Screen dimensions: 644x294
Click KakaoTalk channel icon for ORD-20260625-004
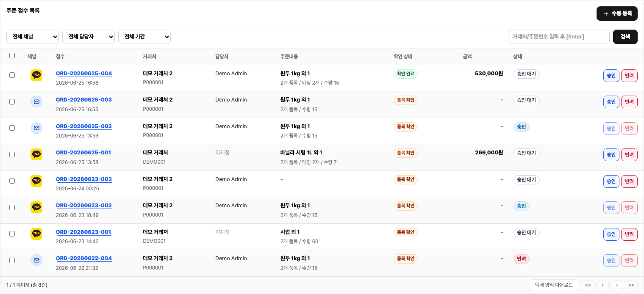(36, 75)
